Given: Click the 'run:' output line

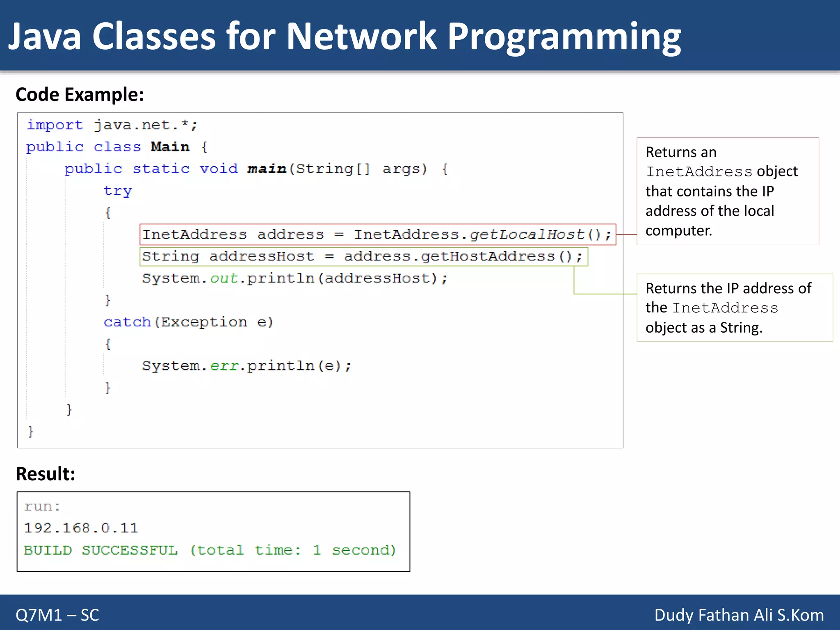Looking at the screenshot, I should 42,507.
